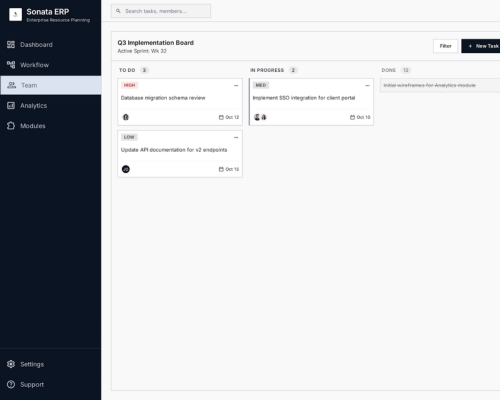Click the Dashboard grid icon
This screenshot has height=400, width=500.
[11, 45]
